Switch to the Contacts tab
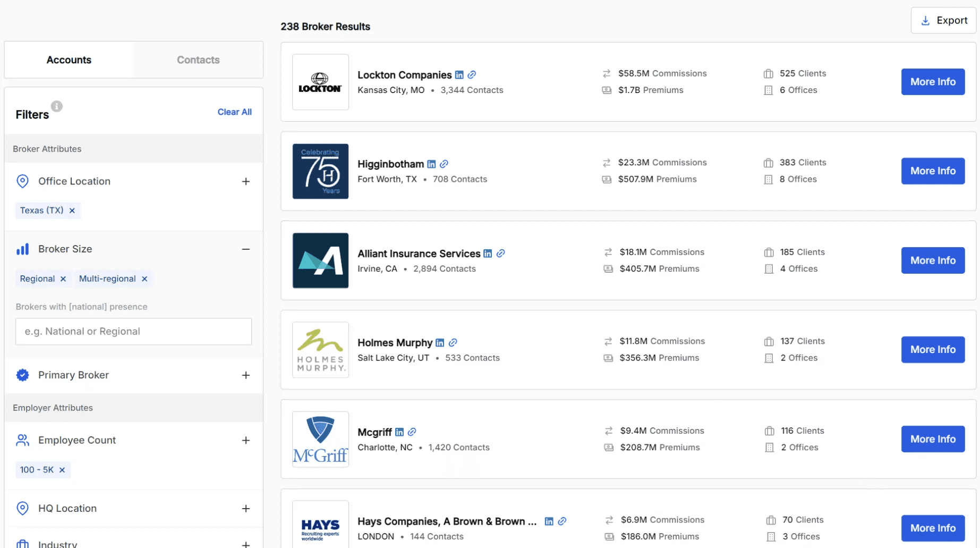980x548 pixels. [198, 60]
